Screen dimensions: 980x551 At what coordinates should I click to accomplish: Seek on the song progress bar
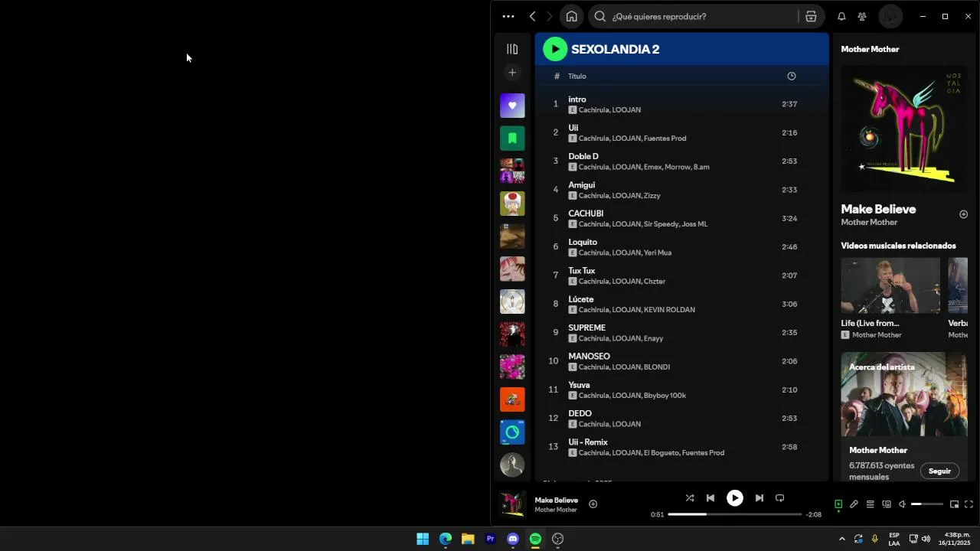[735, 514]
